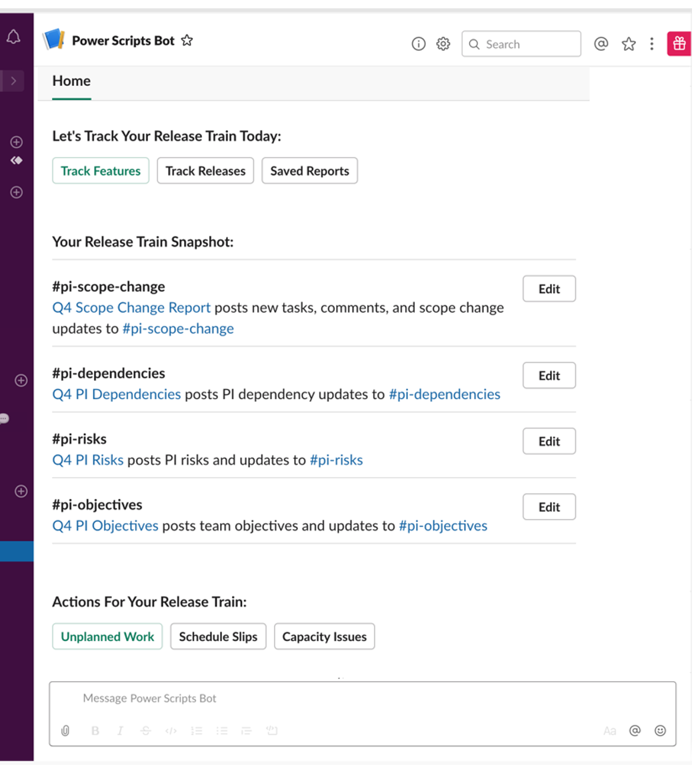The width and height of the screenshot is (700, 773).
Task: Click the "Let's Track Your Release Train Today:" heading
Action: [x=167, y=136]
